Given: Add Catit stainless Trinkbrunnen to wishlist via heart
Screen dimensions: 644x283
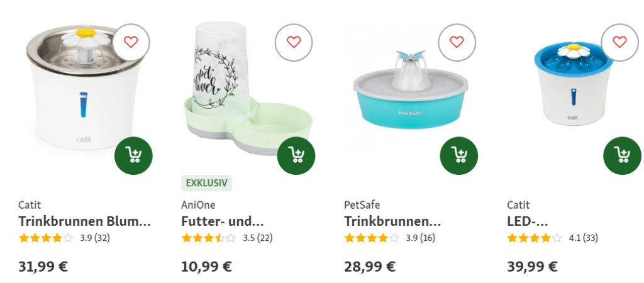Looking at the screenshot, I should click(131, 42).
